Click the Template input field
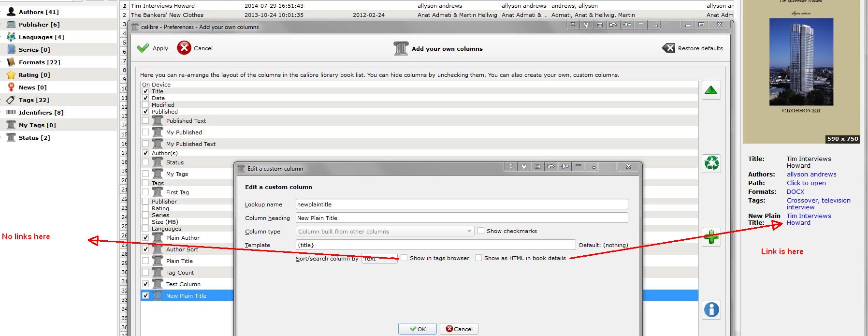This screenshot has height=336, width=868. coord(435,245)
